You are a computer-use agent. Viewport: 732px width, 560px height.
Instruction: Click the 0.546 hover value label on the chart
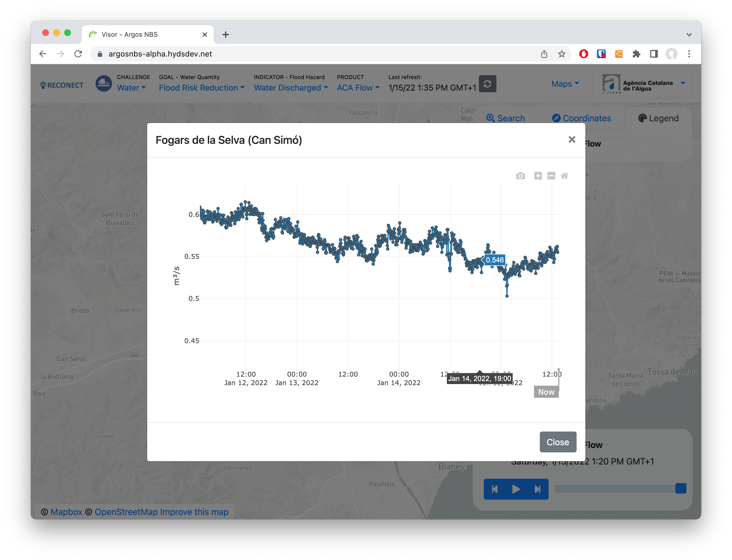point(494,260)
